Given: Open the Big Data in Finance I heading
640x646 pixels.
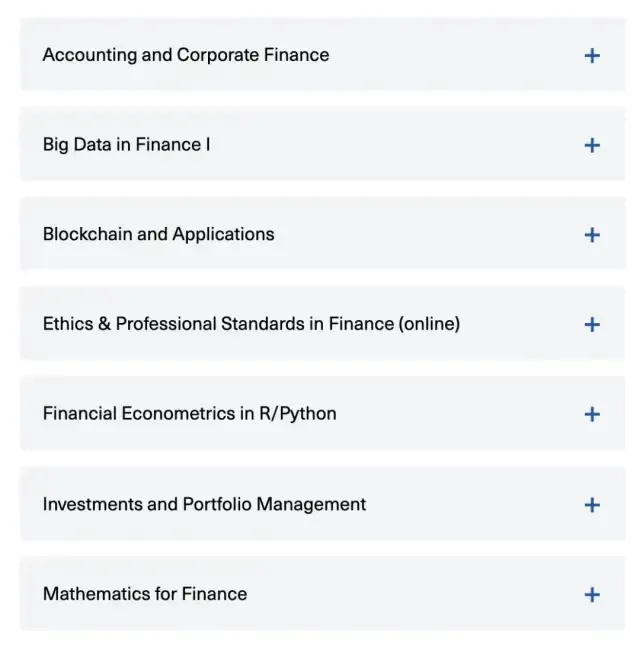Looking at the screenshot, I should click(126, 145).
